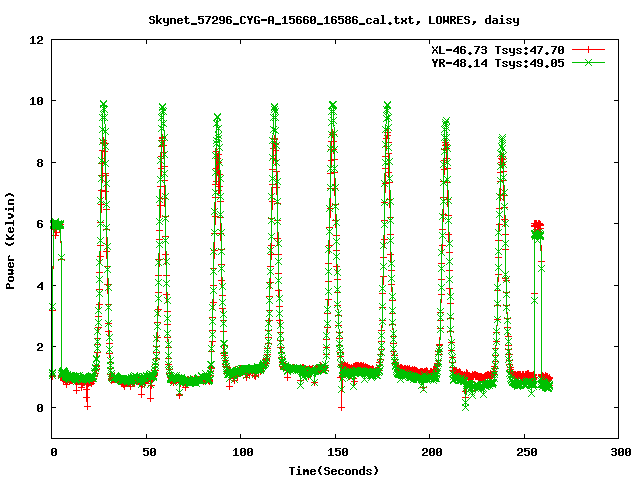Click the x-axis tick label 150
Viewport: 640px width, 480px height.
(x=337, y=452)
